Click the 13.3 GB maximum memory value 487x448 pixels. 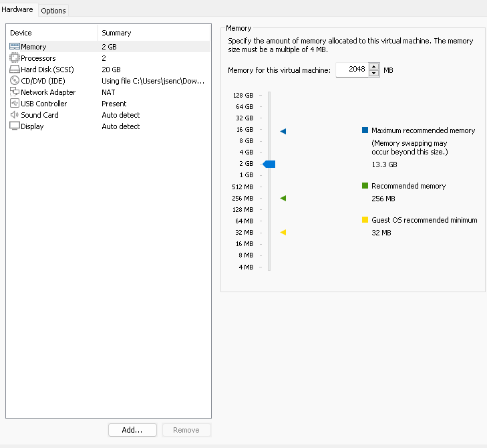pyautogui.click(x=384, y=164)
